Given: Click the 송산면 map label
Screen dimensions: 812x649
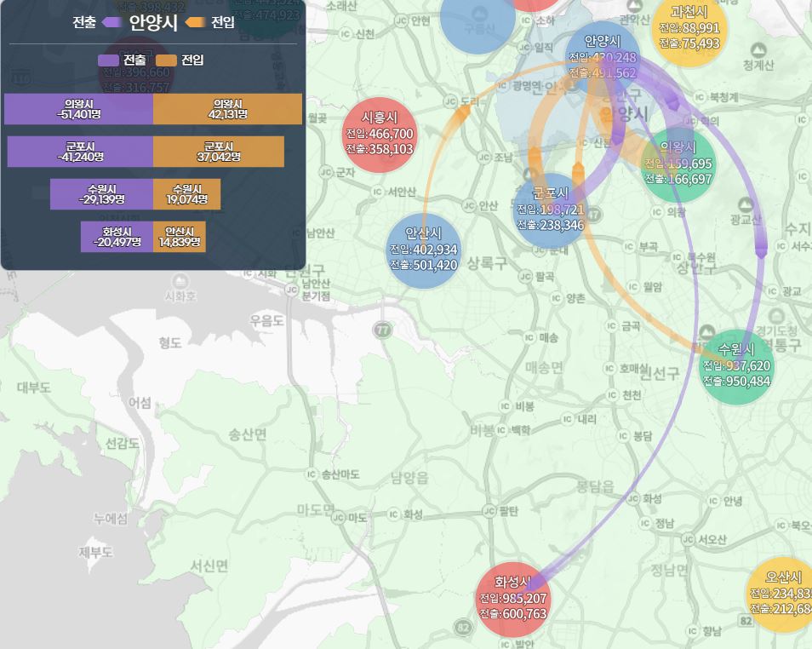Looking at the screenshot, I should (248, 434).
